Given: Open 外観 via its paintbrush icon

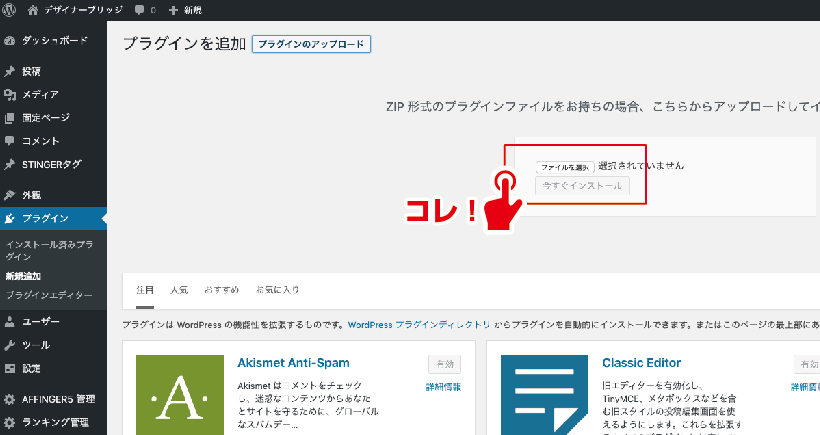Looking at the screenshot, I should click(x=10, y=195).
